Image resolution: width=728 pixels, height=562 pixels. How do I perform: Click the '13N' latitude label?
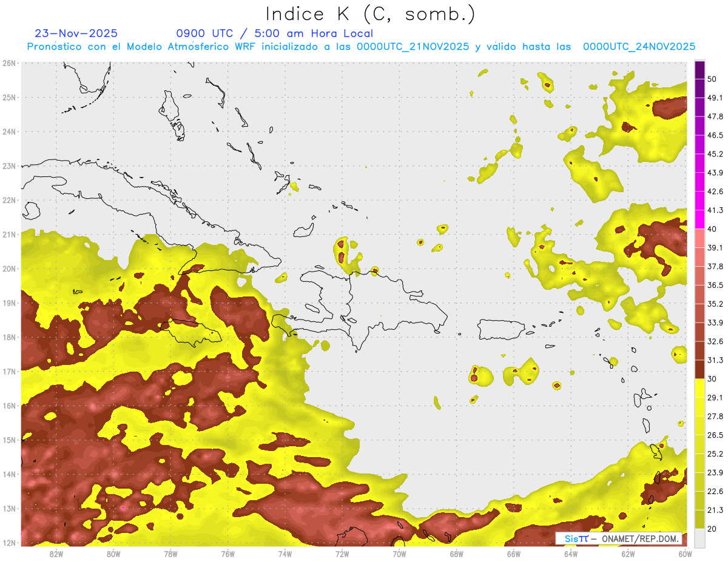[9, 508]
